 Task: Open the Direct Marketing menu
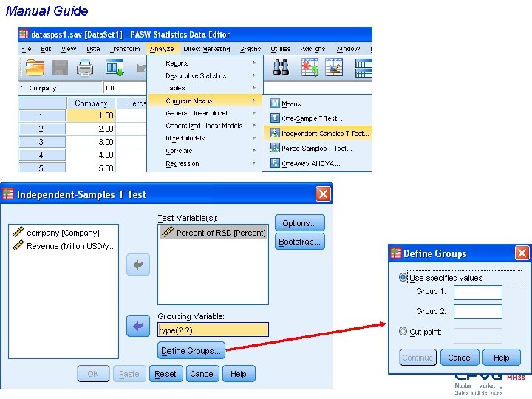(207, 49)
